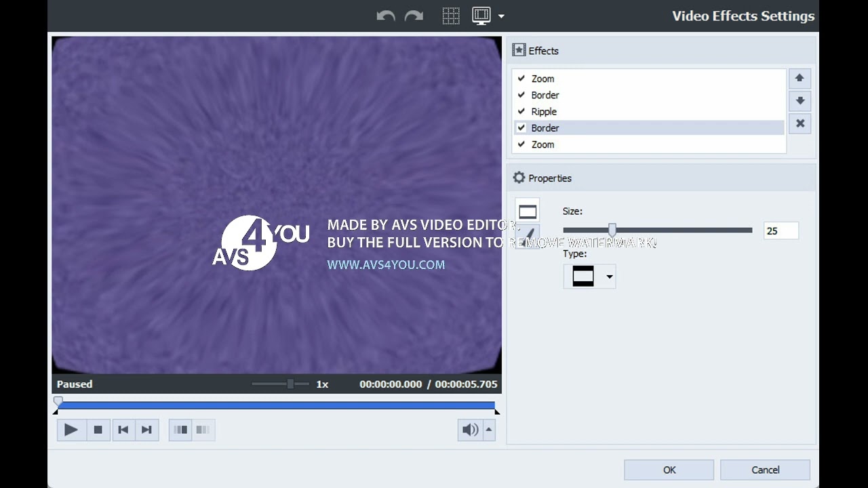Open the dropdown arrow beside the monitor icon
Screen dimensions: 868x488
(501, 16)
